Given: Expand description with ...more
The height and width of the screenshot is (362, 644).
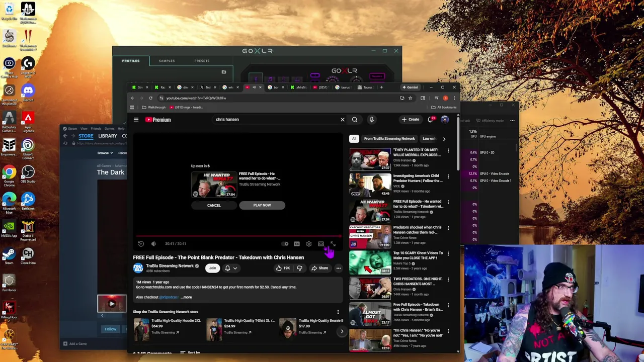Looking at the screenshot, I should (x=186, y=297).
